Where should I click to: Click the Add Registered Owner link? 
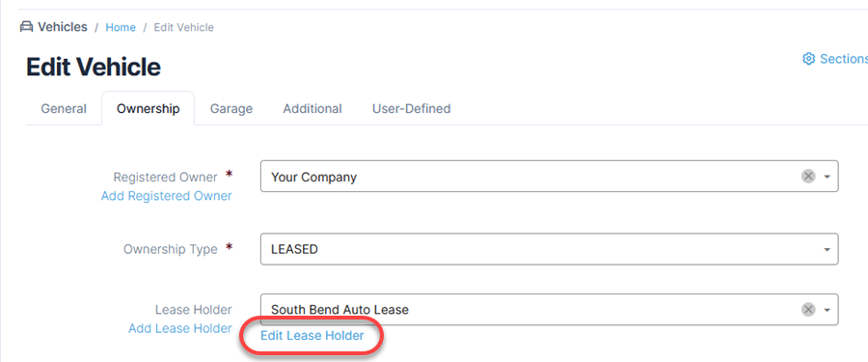166,196
